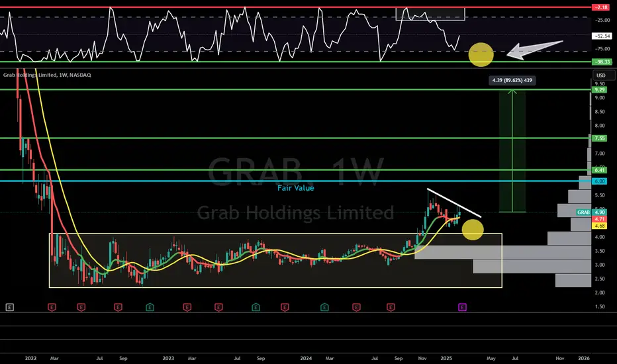
Task: Click the -52.54 indicator value label
Action: coord(602,36)
